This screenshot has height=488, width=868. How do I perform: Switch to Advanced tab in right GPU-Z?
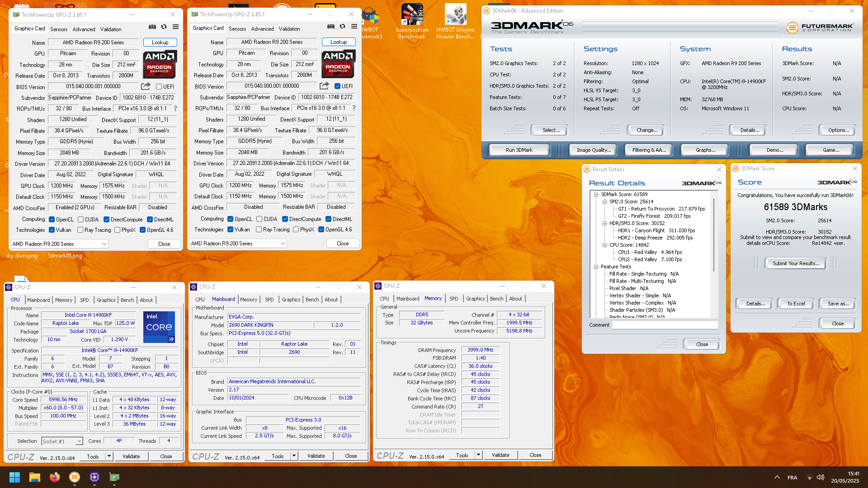point(262,29)
